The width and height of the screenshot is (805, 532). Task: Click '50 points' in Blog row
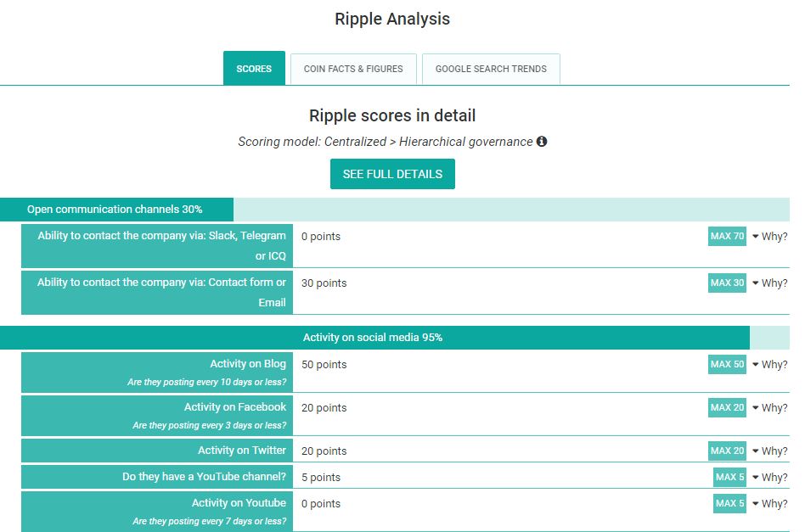tap(324, 365)
